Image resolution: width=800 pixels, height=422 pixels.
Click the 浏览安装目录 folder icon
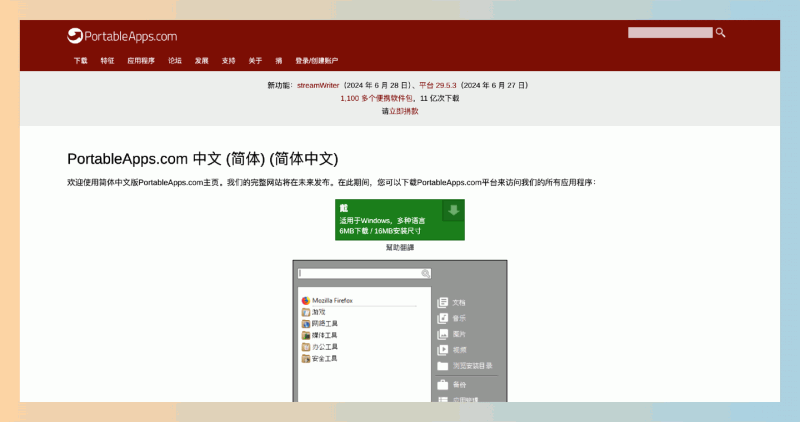442,366
